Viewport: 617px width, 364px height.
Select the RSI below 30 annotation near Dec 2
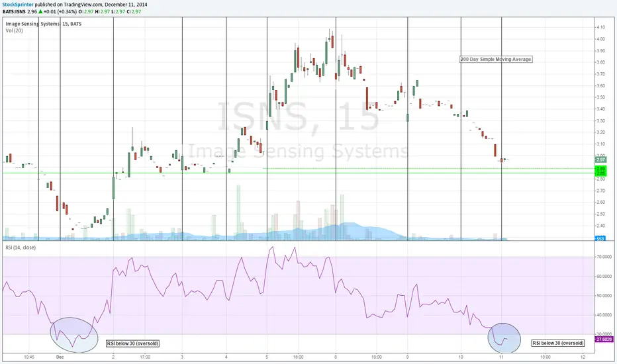(132, 343)
